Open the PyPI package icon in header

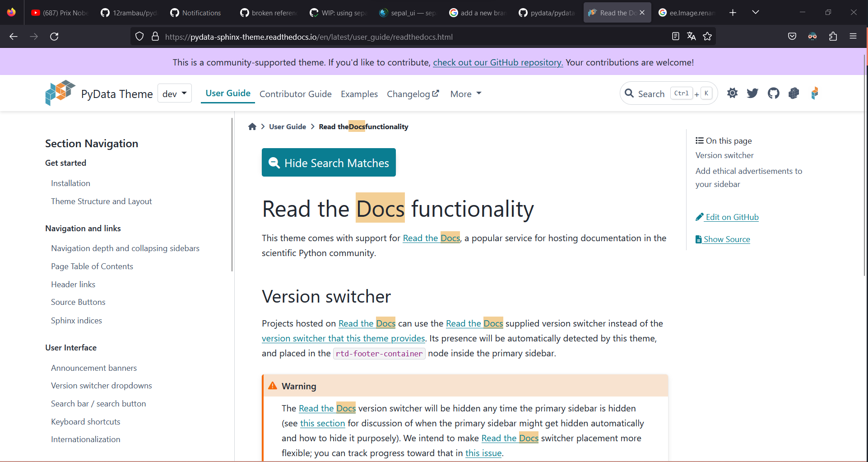tap(794, 93)
